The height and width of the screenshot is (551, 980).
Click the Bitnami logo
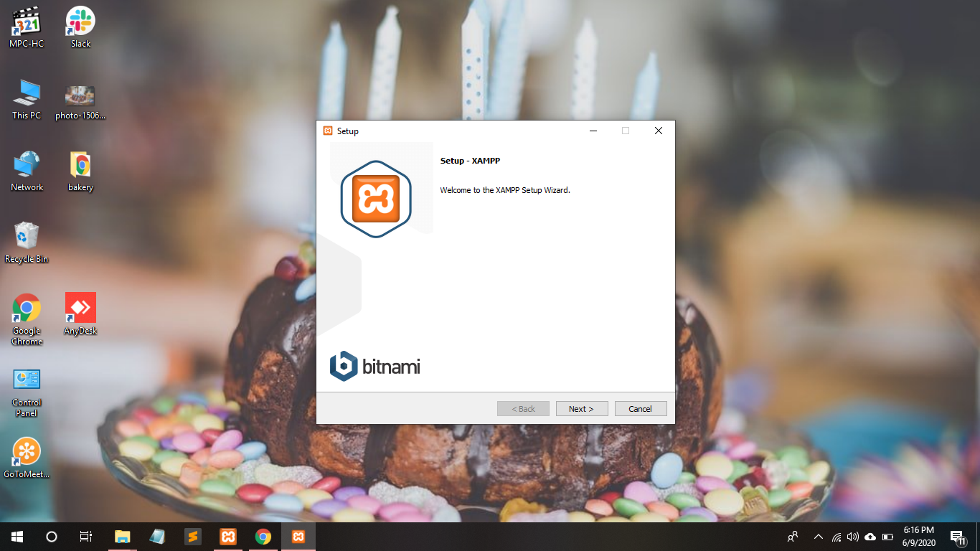(375, 367)
